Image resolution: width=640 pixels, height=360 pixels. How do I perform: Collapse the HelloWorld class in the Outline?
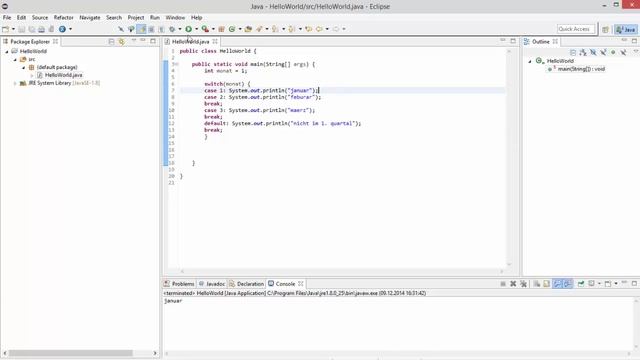coord(530,61)
